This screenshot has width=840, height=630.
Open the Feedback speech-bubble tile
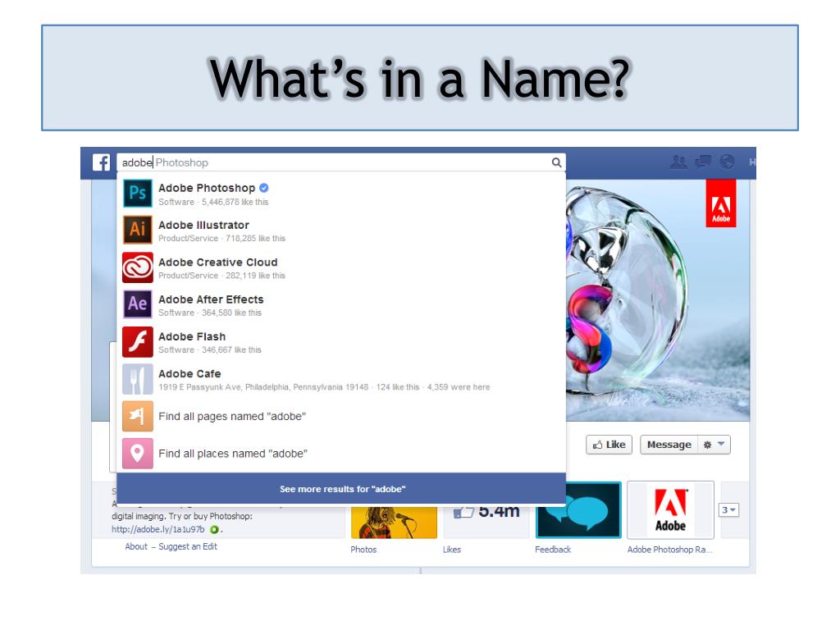click(x=578, y=509)
